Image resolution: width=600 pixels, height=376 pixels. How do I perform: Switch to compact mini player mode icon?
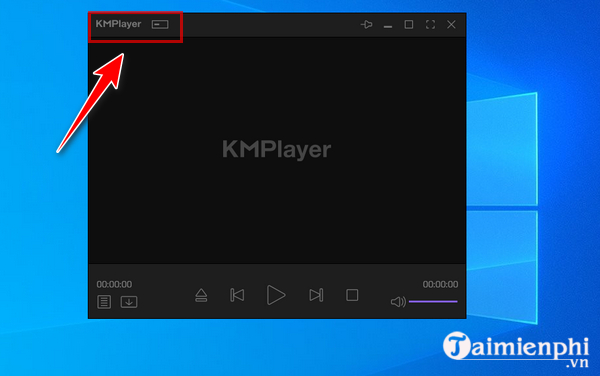(x=160, y=24)
